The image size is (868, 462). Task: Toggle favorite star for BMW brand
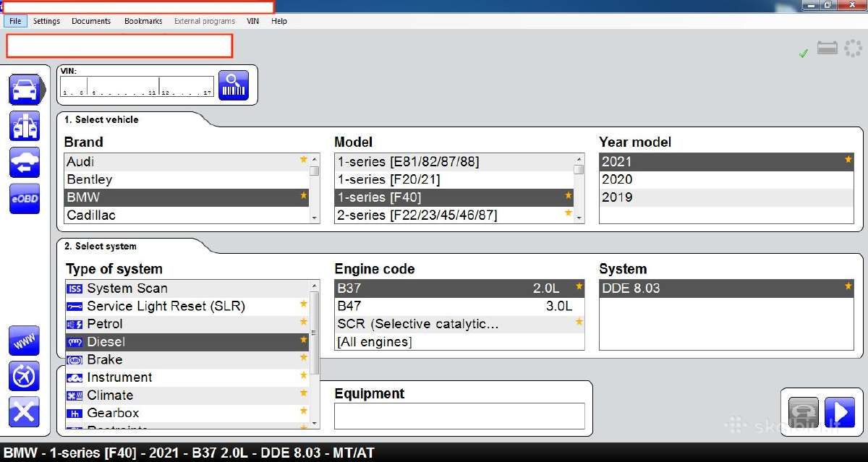pyautogui.click(x=304, y=195)
